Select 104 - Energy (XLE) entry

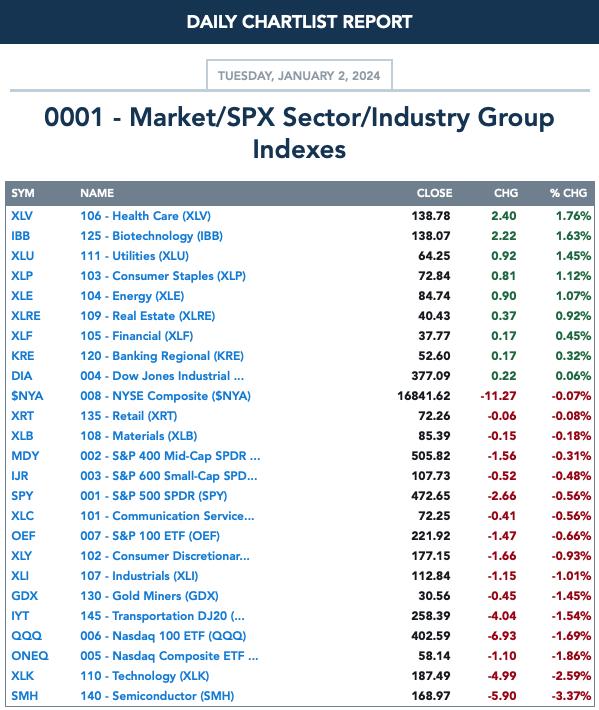point(132,296)
